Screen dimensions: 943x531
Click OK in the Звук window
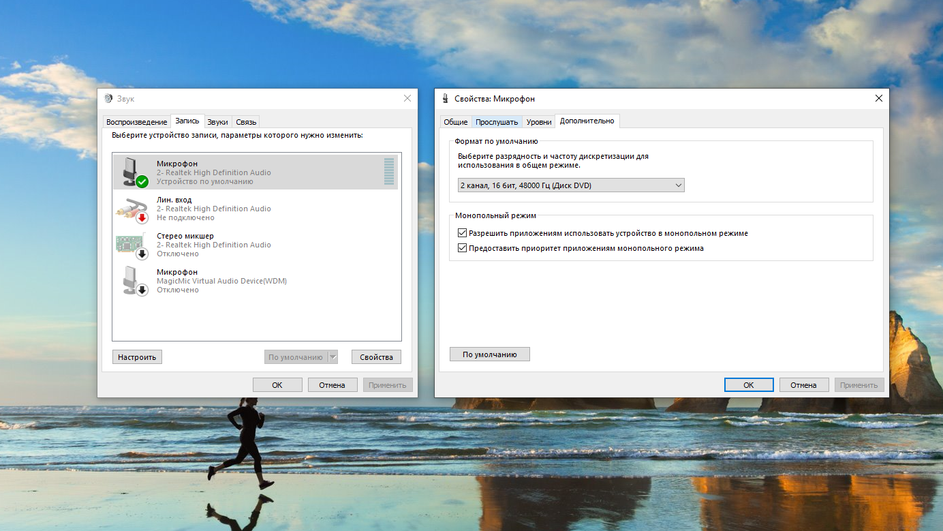pos(277,385)
